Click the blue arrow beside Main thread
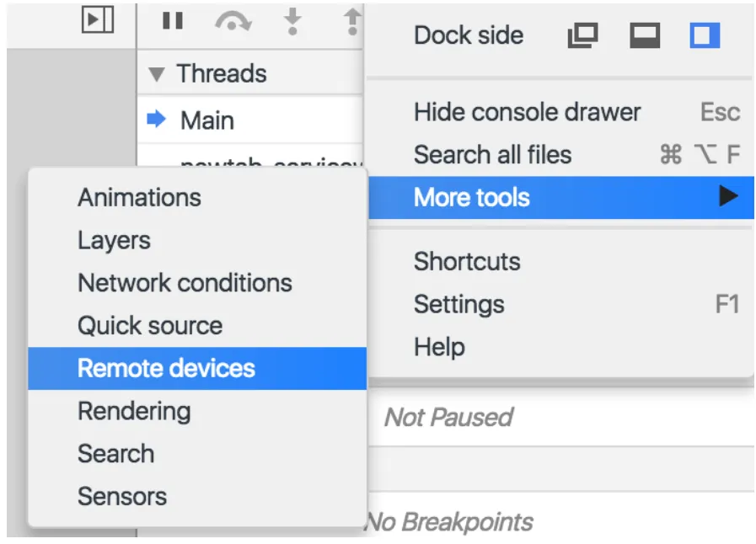756x544 pixels. pos(157,120)
